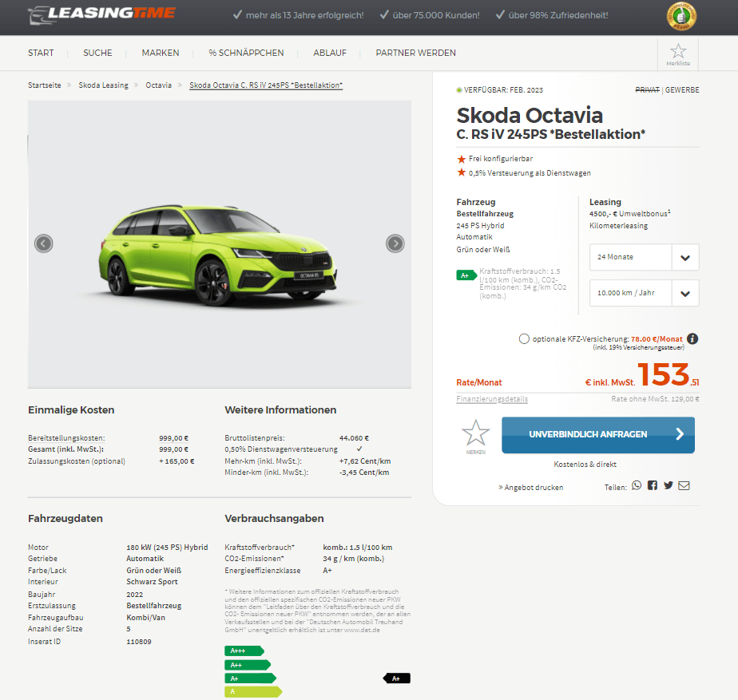Image resolution: width=738 pixels, height=700 pixels.
Task: Click 'über 98% Zufriedenheit!' header text
Action: tap(558, 15)
